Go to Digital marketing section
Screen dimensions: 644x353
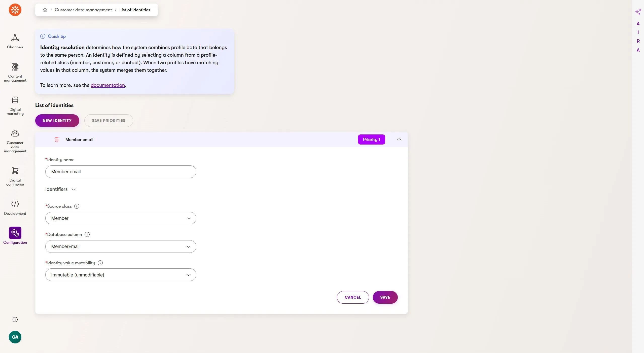pyautogui.click(x=15, y=106)
